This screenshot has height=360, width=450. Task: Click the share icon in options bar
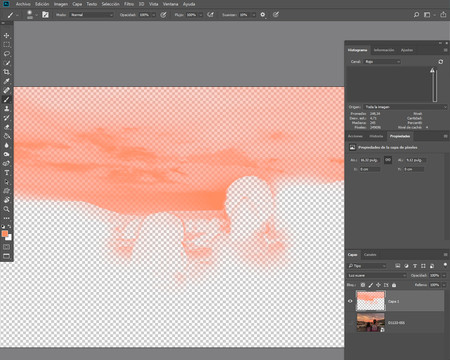[x=443, y=15]
